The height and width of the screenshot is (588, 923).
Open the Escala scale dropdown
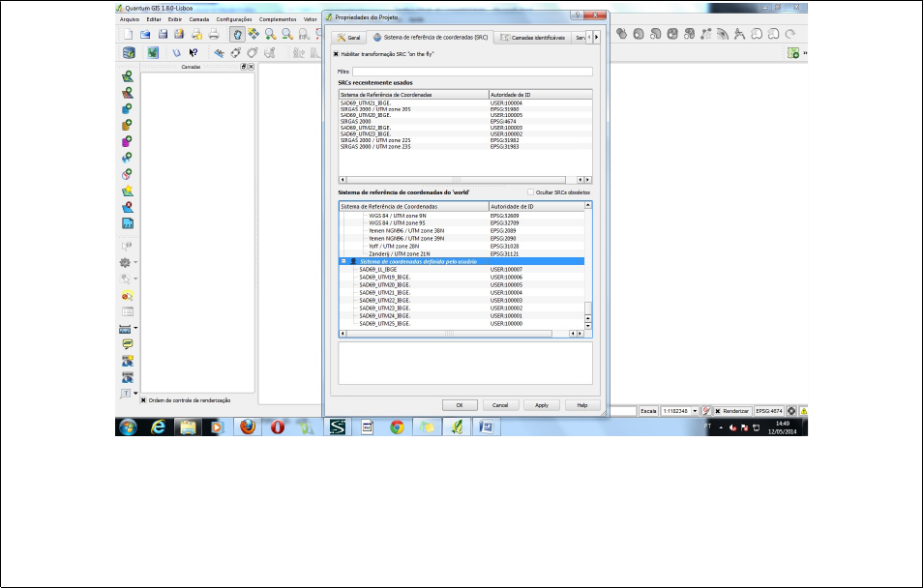coord(695,411)
